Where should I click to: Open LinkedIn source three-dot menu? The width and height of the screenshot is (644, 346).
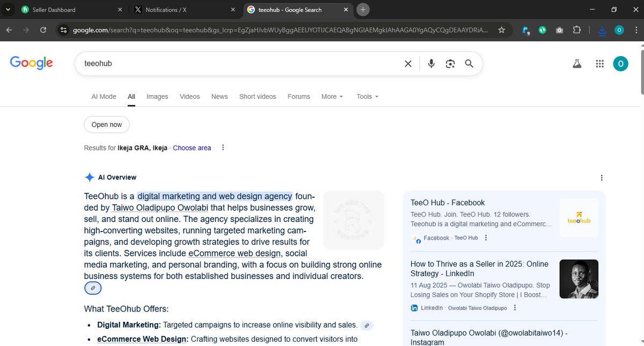tap(515, 308)
